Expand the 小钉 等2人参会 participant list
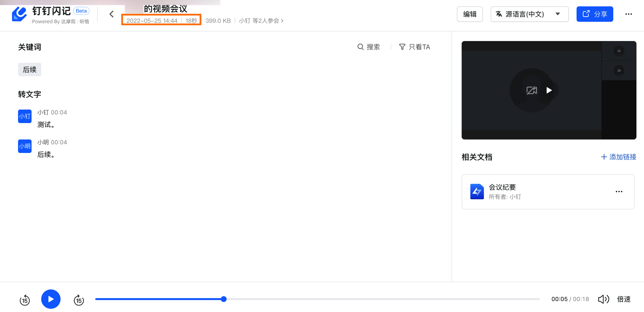The width and height of the screenshot is (644, 312). tap(261, 21)
